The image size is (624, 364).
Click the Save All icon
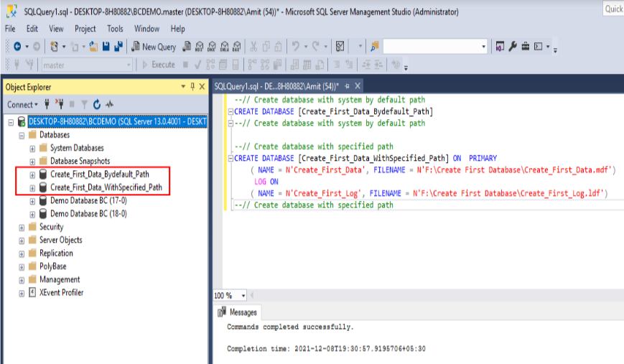click(118, 47)
